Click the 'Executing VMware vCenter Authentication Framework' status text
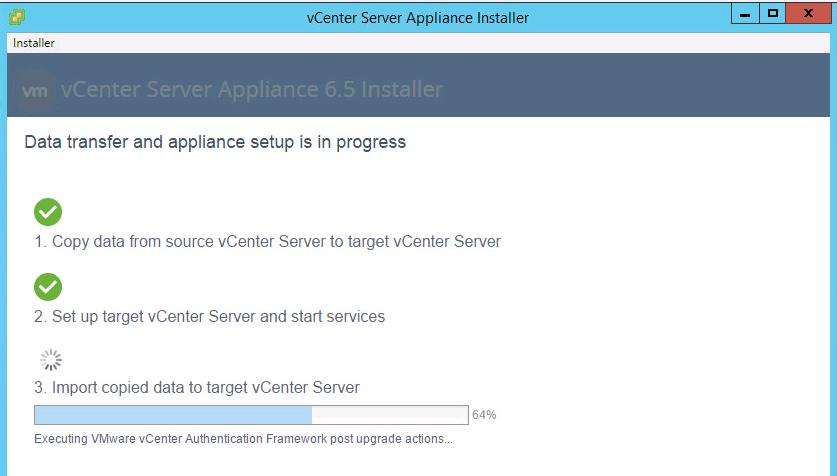 coord(243,439)
